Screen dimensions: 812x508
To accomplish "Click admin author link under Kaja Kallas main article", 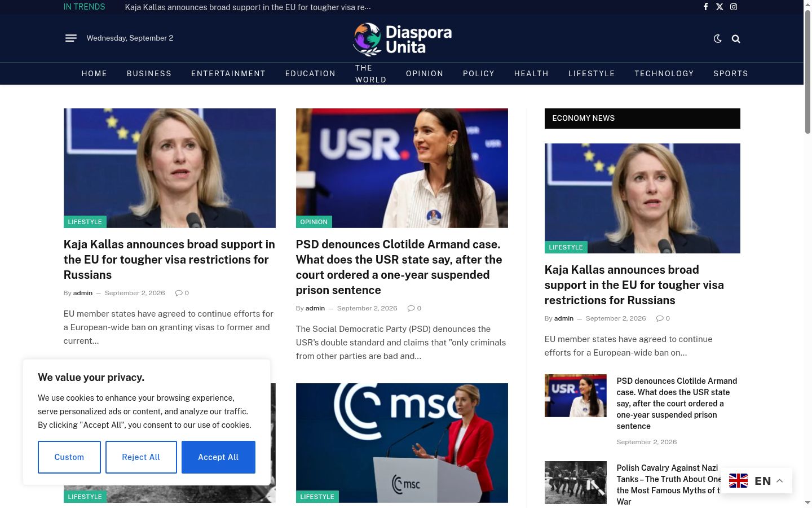I will [83, 293].
